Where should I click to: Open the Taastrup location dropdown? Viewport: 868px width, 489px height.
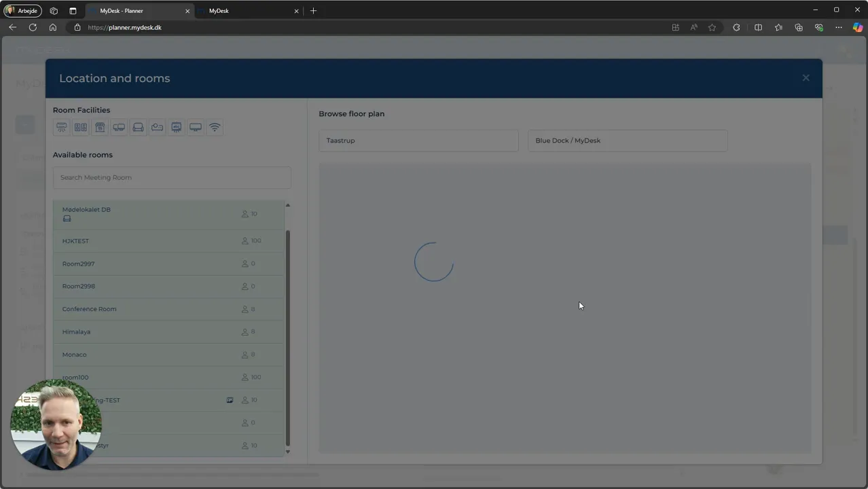(x=418, y=141)
